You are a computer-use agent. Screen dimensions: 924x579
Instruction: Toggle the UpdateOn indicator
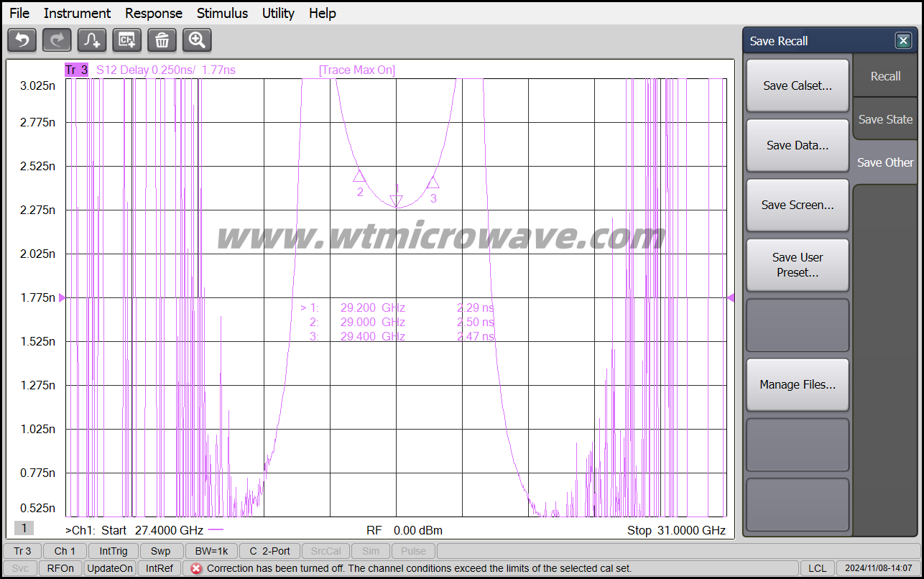click(x=110, y=568)
